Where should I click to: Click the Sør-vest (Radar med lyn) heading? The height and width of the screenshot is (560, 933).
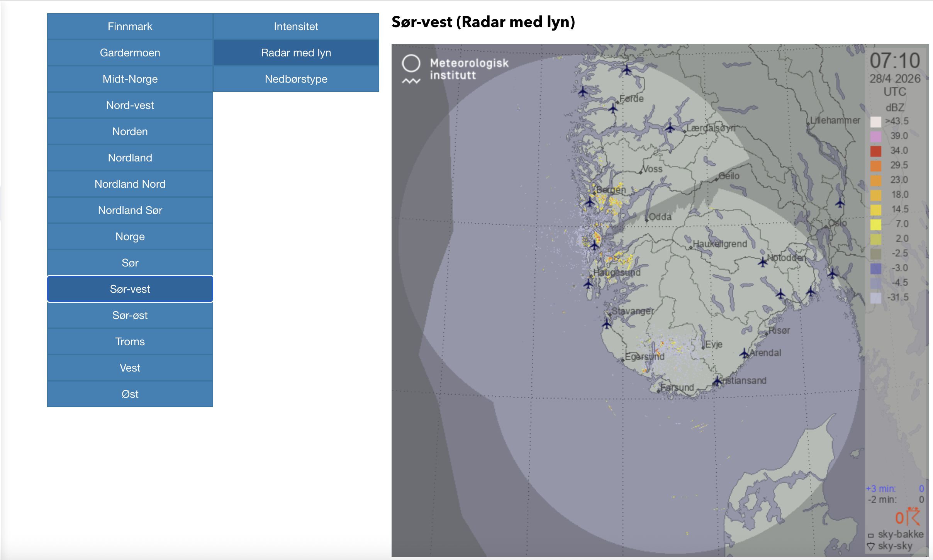[x=483, y=22]
